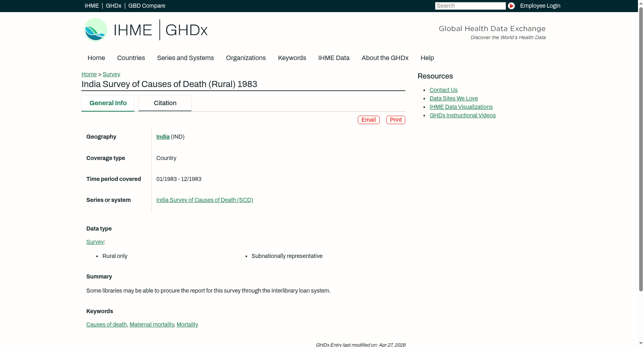The height and width of the screenshot is (347, 644).
Task: Open GHDx link in top bar
Action: [114, 6]
